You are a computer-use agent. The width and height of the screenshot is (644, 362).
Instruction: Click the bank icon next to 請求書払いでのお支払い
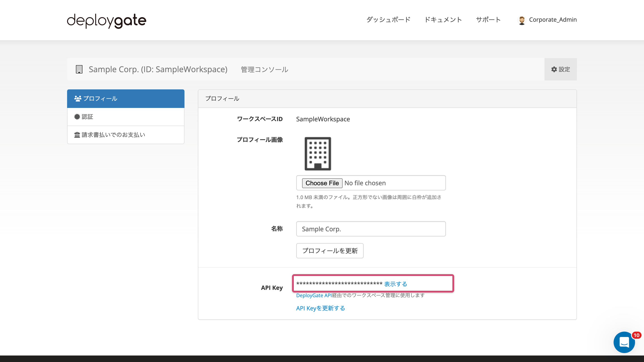pyautogui.click(x=77, y=135)
